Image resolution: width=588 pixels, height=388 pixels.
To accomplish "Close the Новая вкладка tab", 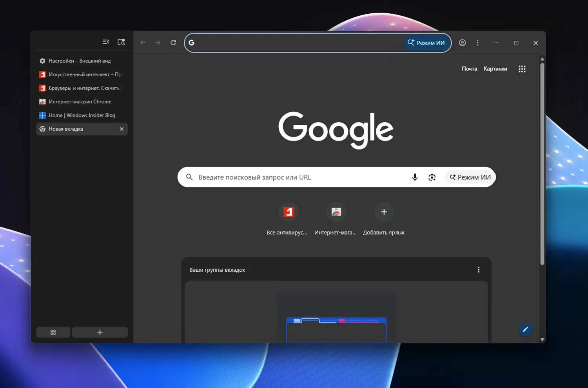I will pos(122,129).
